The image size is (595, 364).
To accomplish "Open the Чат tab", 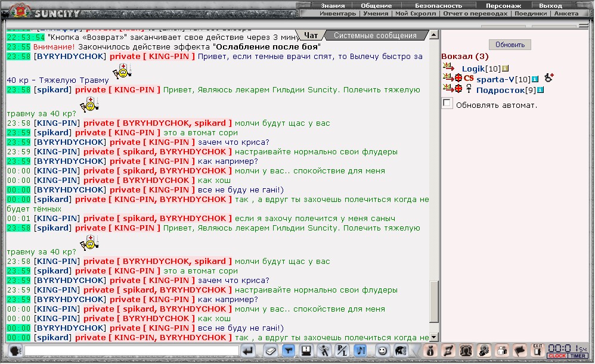I will coord(311,35).
